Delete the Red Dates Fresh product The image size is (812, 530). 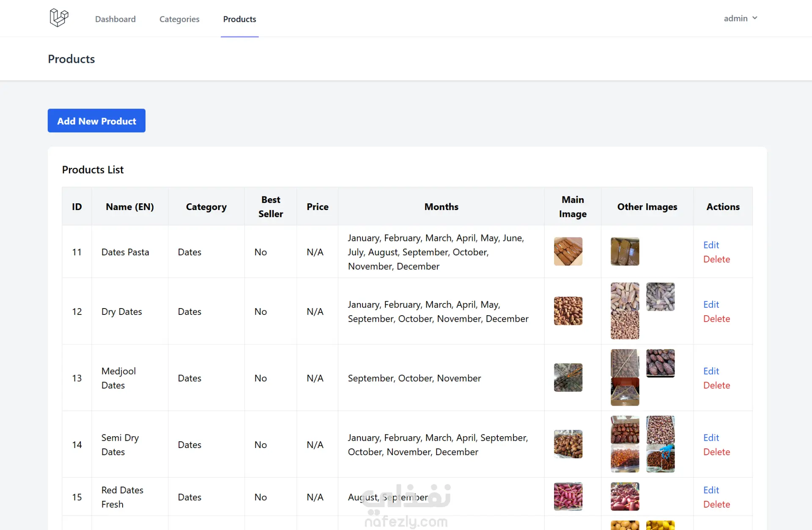[716, 504]
